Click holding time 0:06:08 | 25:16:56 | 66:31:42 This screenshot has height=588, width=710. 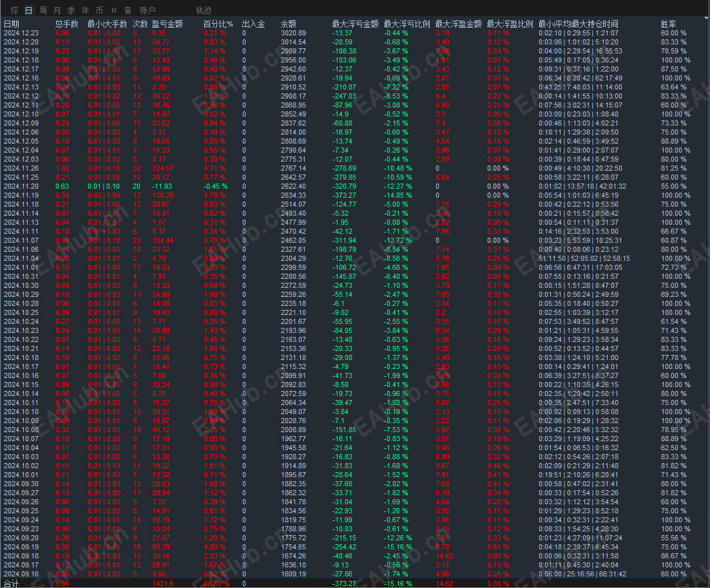(x=582, y=574)
